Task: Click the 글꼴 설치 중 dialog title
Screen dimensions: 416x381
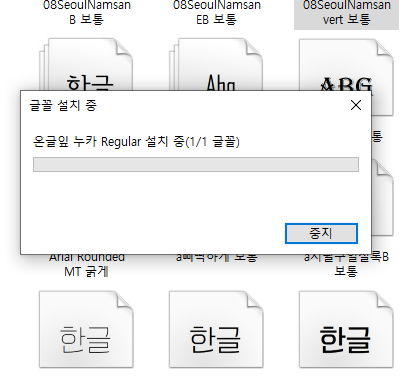Action: point(63,105)
